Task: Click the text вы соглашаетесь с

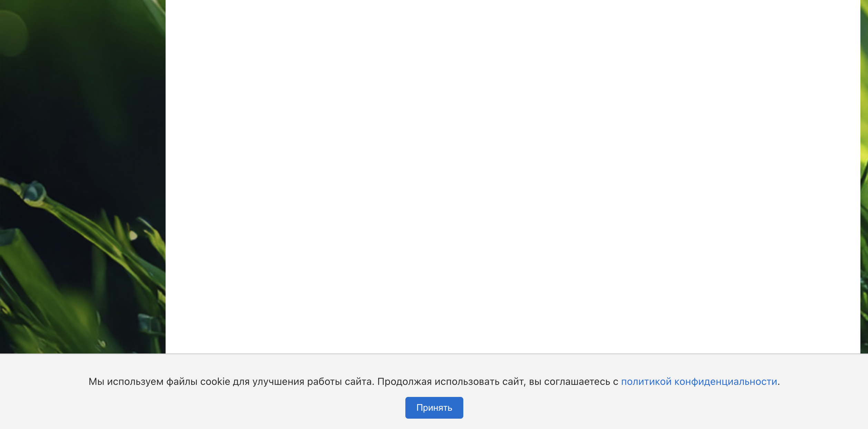Action: point(573,382)
